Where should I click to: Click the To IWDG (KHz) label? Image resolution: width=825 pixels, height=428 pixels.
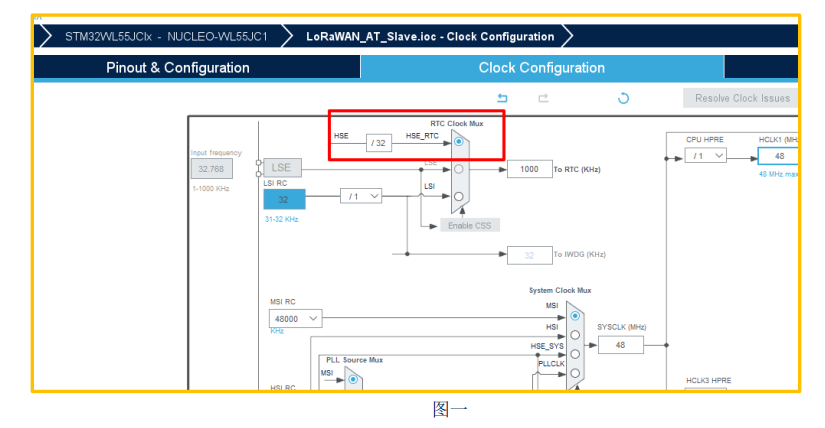click(579, 254)
